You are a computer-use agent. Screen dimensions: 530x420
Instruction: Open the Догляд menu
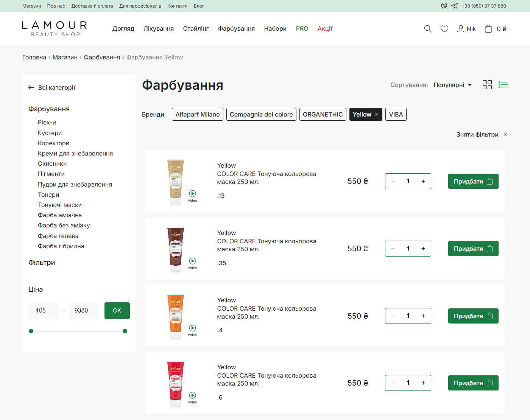click(x=123, y=29)
